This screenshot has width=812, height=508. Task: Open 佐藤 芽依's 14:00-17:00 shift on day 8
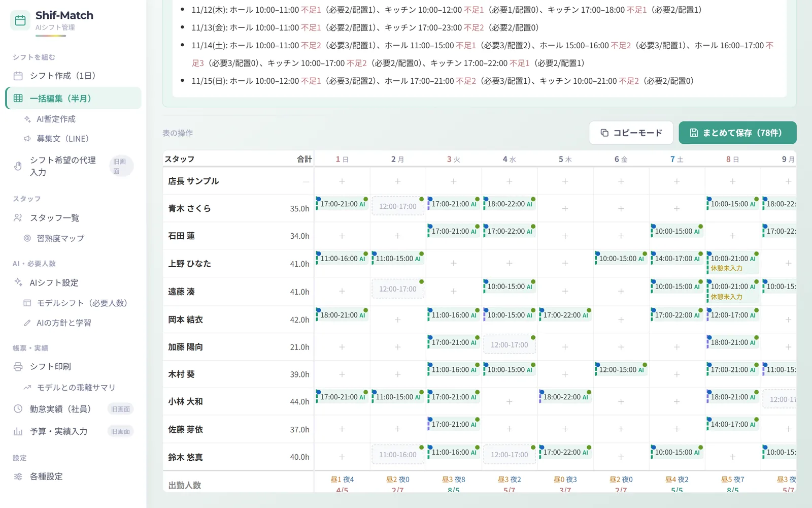tap(733, 425)
